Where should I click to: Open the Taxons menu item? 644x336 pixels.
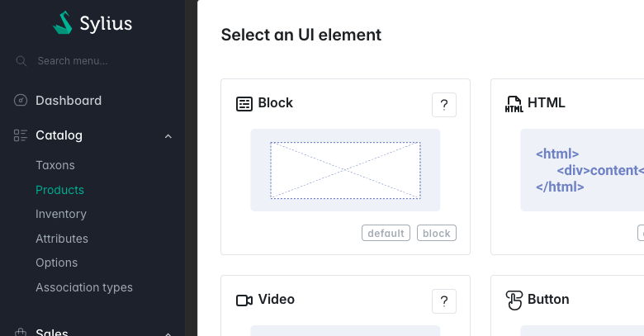tap(55, 165)
